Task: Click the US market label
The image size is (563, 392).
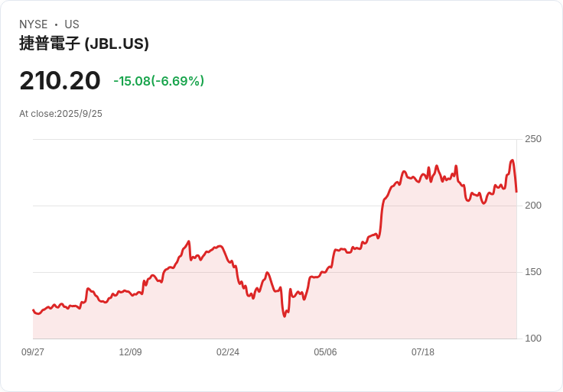Action: [x=72, y=24]
